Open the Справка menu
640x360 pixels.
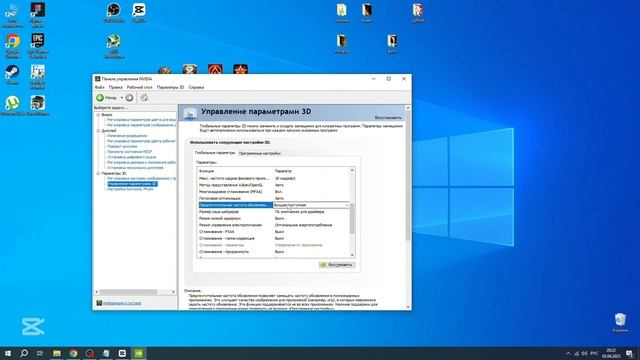click(196, 87)
